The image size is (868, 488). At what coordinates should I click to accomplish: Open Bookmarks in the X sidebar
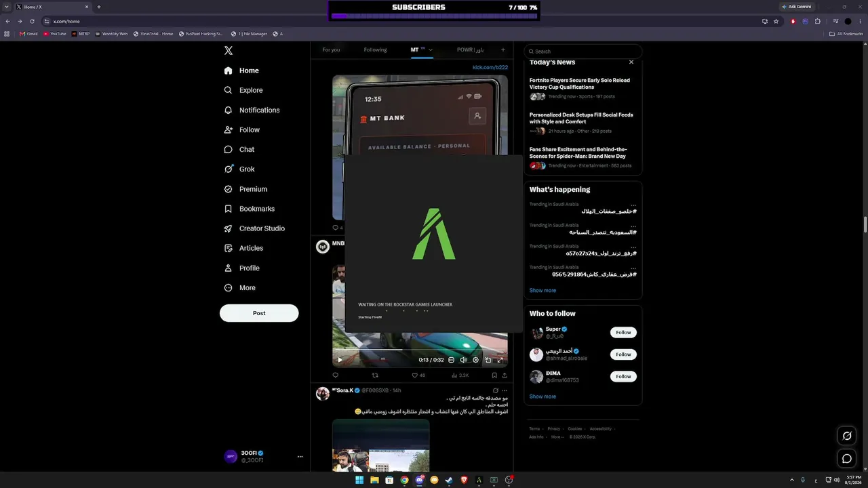(249, 209)
